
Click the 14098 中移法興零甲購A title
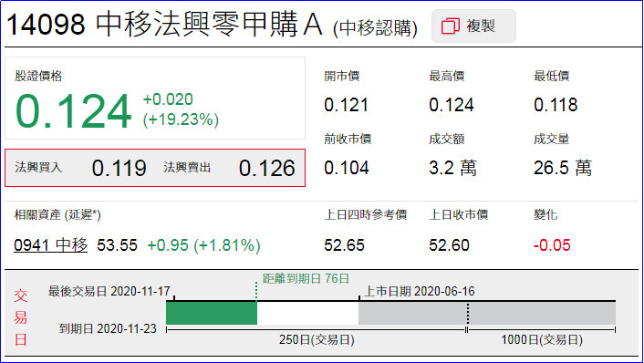point(164,25)
